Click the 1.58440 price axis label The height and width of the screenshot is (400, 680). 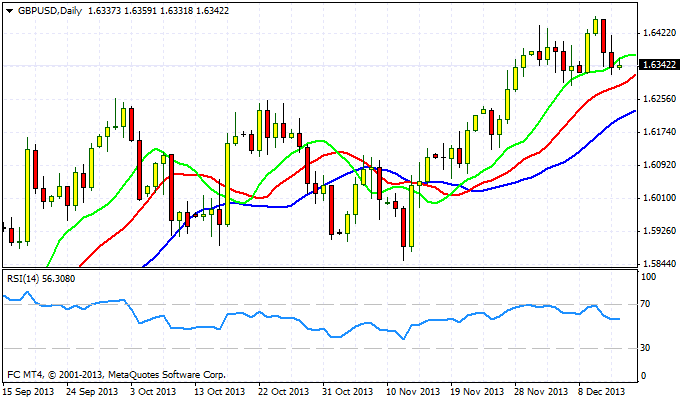[x=660, y=264]
